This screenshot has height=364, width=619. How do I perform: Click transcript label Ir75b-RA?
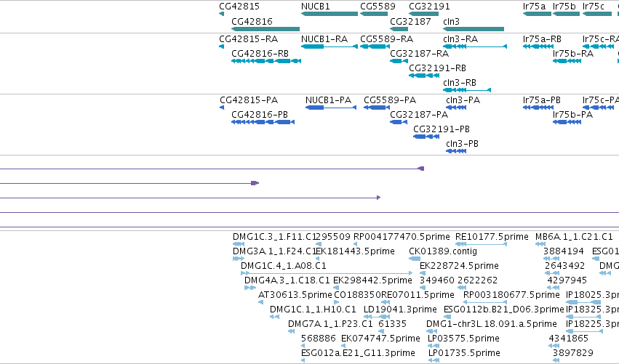tap(573, 54)
